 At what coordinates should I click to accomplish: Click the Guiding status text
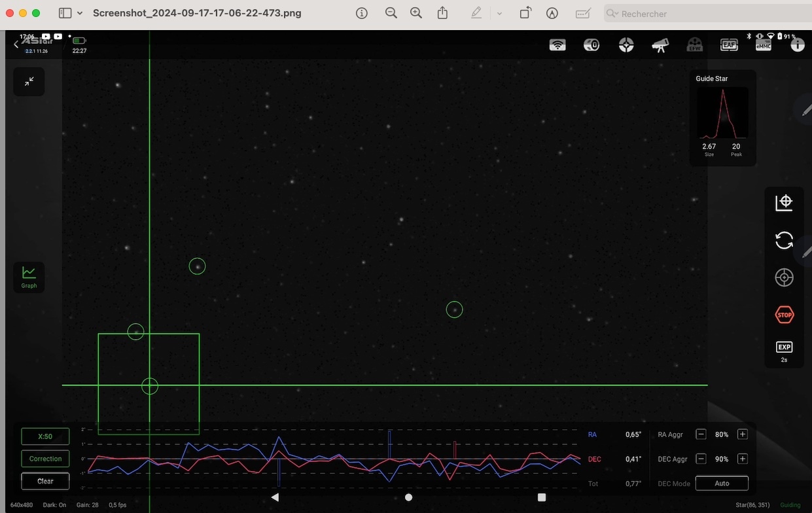(x=790, y=505)
